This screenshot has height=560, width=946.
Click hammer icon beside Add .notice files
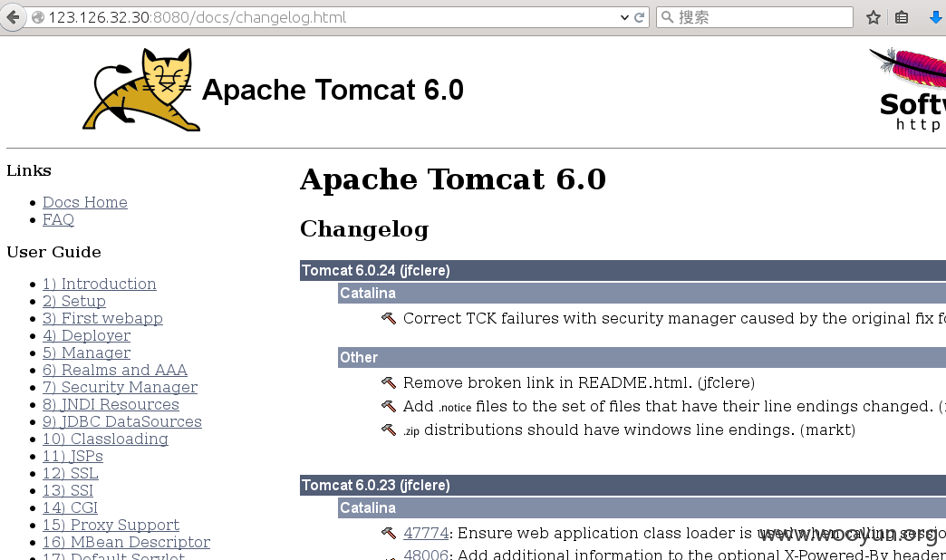pyautogui.click(x=389, y=406)
